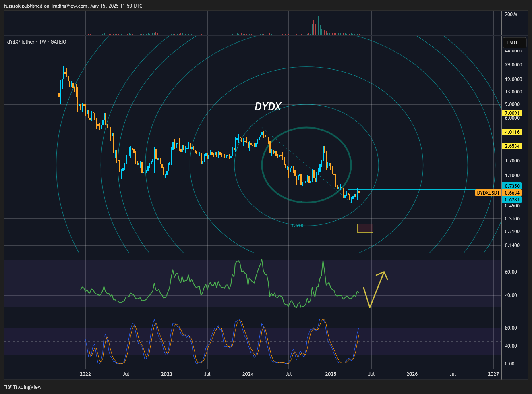532x394 pixels.
Task: Click the 2.6534 yellow price label
Action: pyautogui.click(x=512, y=146)
